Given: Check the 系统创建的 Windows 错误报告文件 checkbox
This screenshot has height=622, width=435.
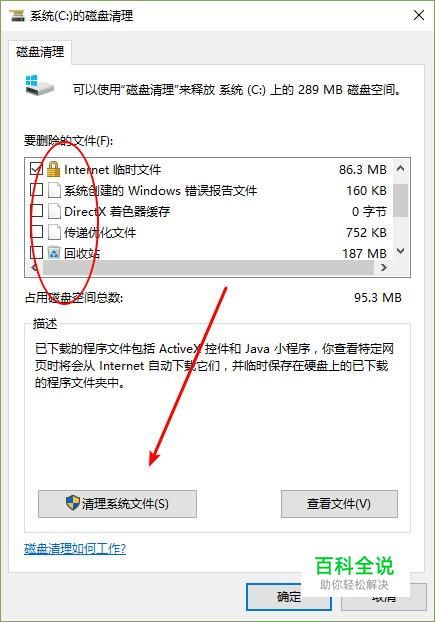Looking at the screenshot, I should point(36,190).
